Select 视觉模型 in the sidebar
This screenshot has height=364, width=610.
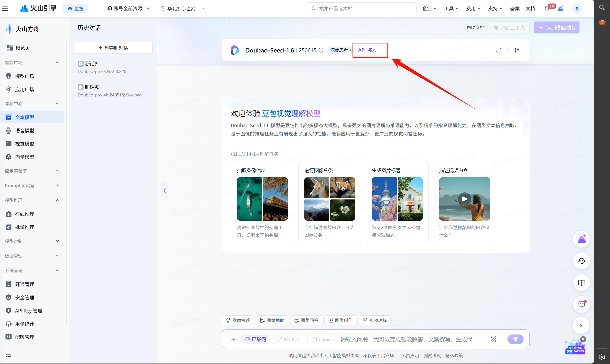coord(24,144)
